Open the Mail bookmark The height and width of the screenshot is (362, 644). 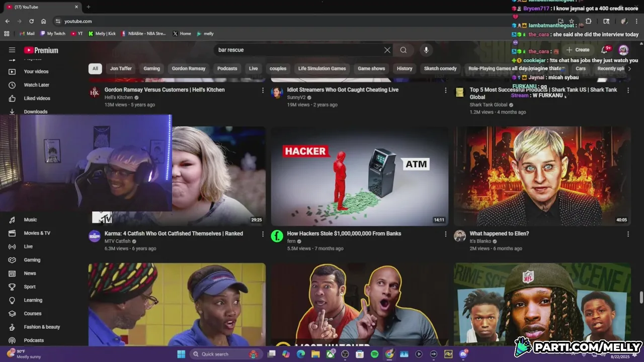click(x=27, y=34)
